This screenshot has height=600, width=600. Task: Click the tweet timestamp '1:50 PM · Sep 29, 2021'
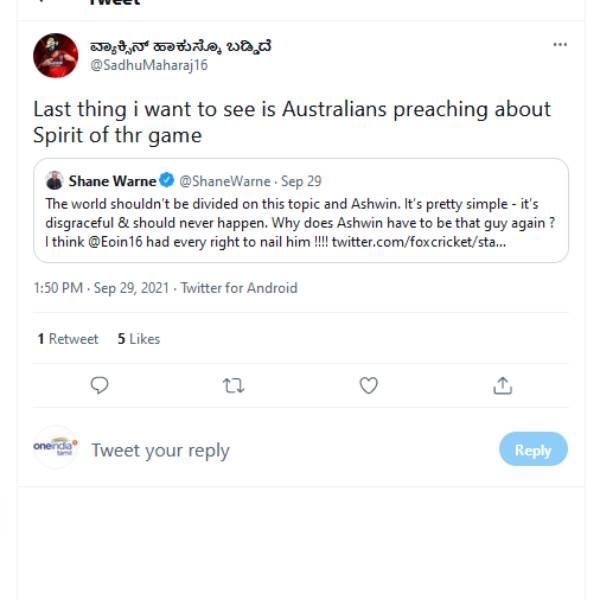[102, 288]
